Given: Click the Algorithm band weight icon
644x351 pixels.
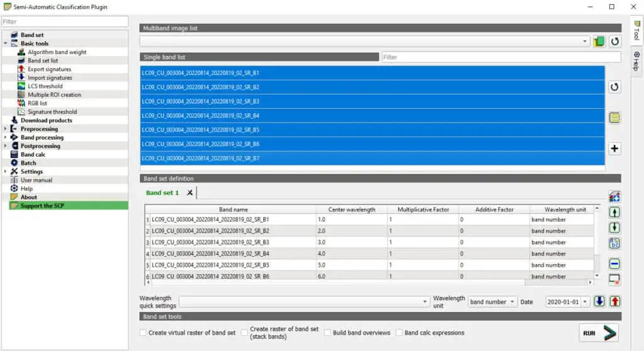Looking at the screenshot, I should click(21, 52).
